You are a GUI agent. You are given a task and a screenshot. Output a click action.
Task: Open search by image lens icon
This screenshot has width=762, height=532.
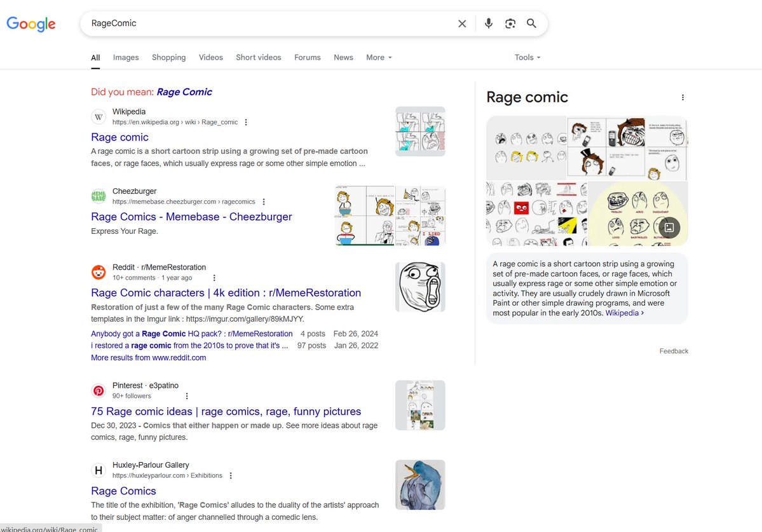tap(510, 24)
